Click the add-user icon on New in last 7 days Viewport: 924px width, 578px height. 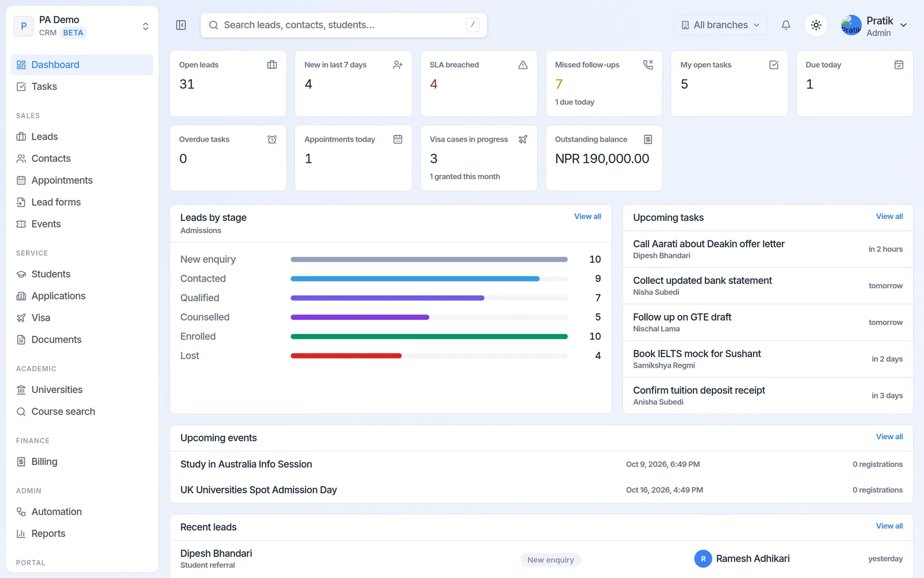click(x=397, y=65)
